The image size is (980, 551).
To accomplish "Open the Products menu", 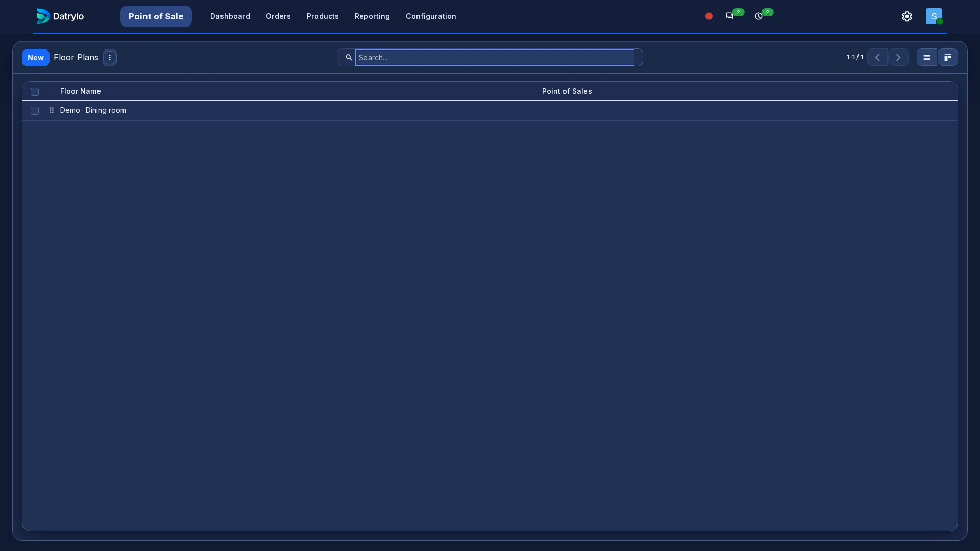I will pos(323,16).
